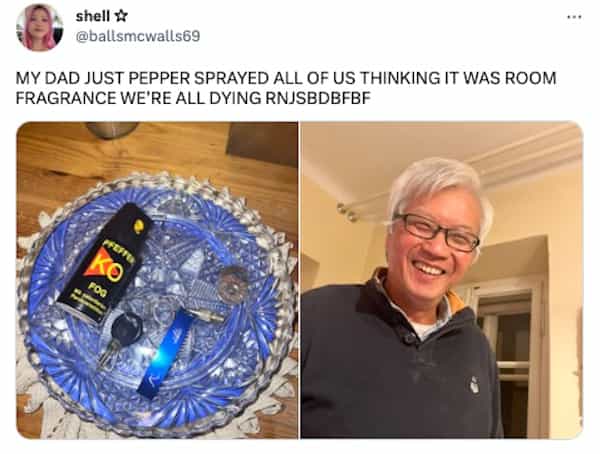
Task: Click the black pepper spray can
Action: point(105,262)
